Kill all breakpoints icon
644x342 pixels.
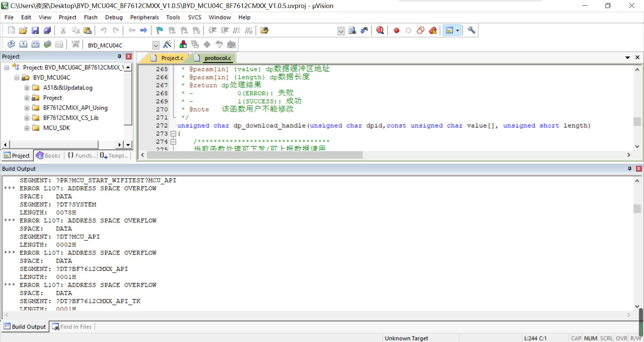(x=433, y=31)
